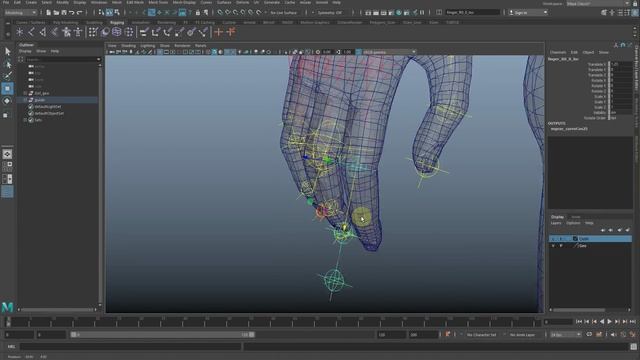Toggle the Snap to grids magnet icon
640x360 pixels.
point(220,13)
